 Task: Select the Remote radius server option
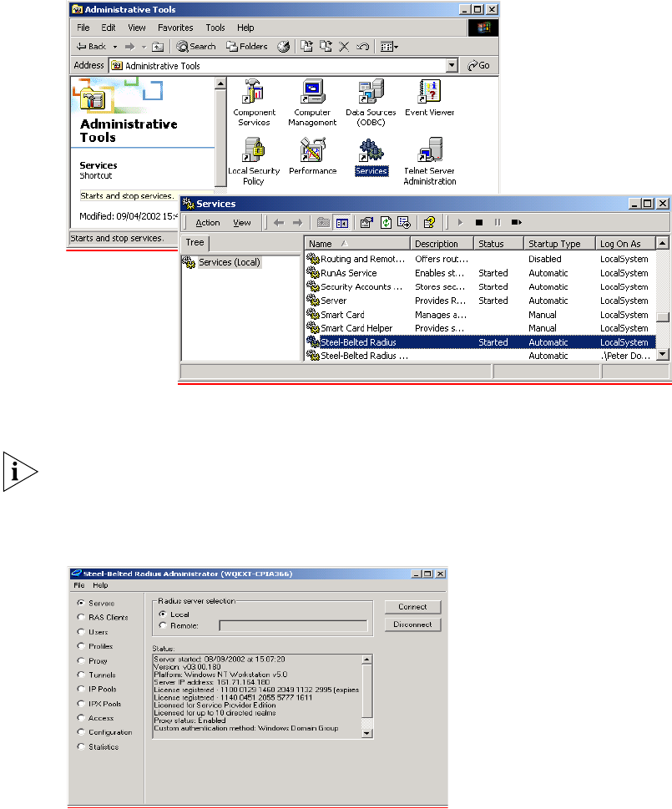click(163, 625)
